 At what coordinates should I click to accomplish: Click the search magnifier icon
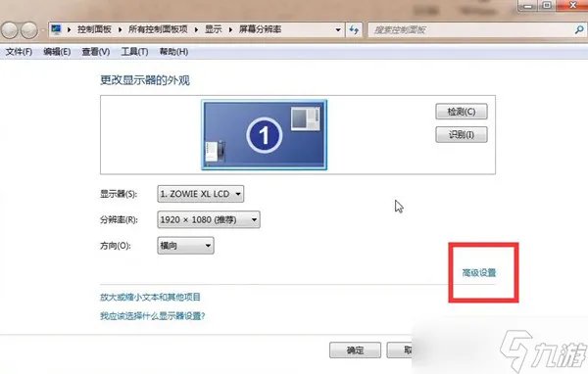pyautogui.click(x=579, y=29)
